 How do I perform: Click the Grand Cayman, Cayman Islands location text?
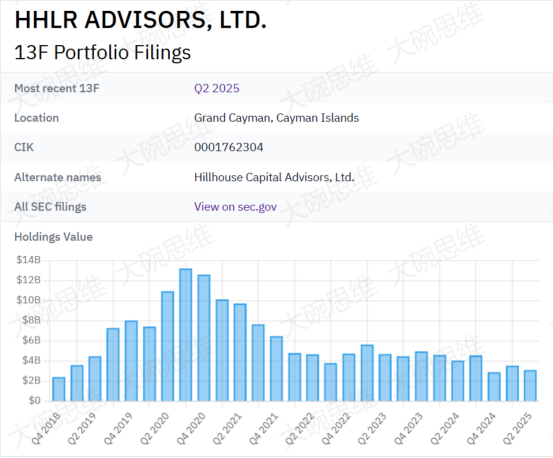pos(276,118)
